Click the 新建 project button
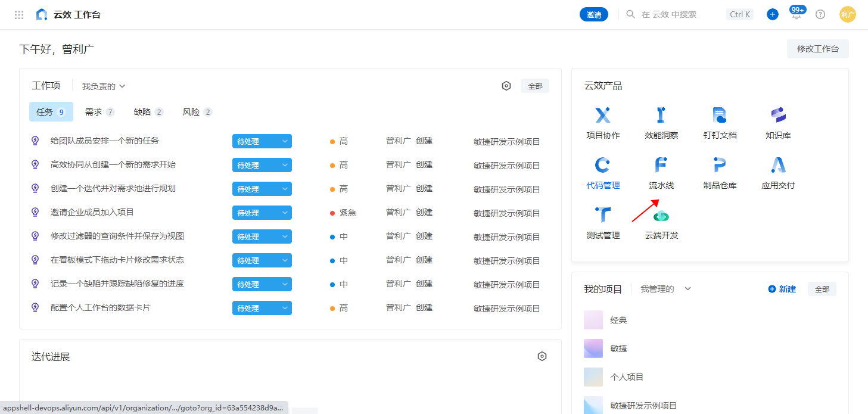Image resolution: width=868 pixels, height=414 pixels. coord(782,289)
